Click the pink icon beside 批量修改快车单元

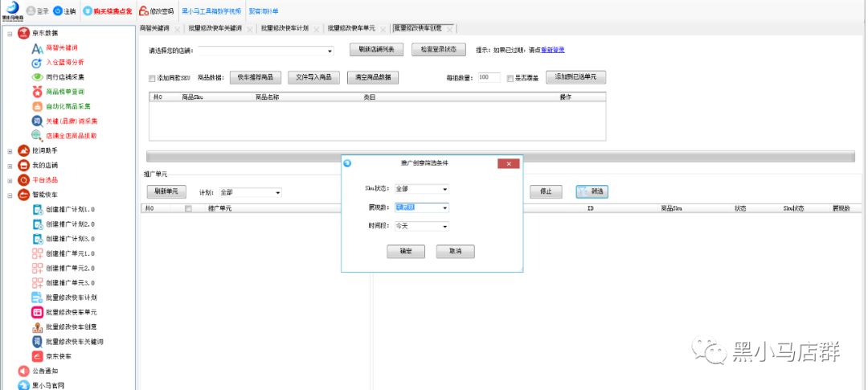click(x=37, y=313)
